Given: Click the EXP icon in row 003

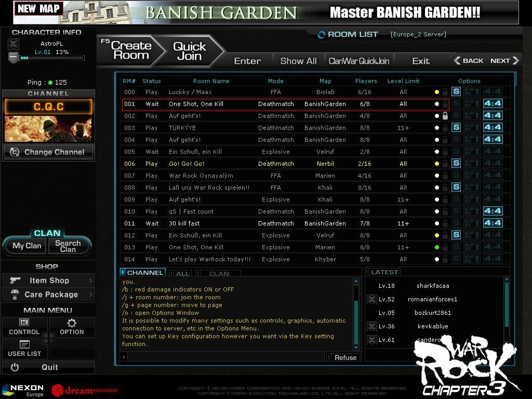Looking at the screenshot, I should pyautogui.click(x=472, y=127).
